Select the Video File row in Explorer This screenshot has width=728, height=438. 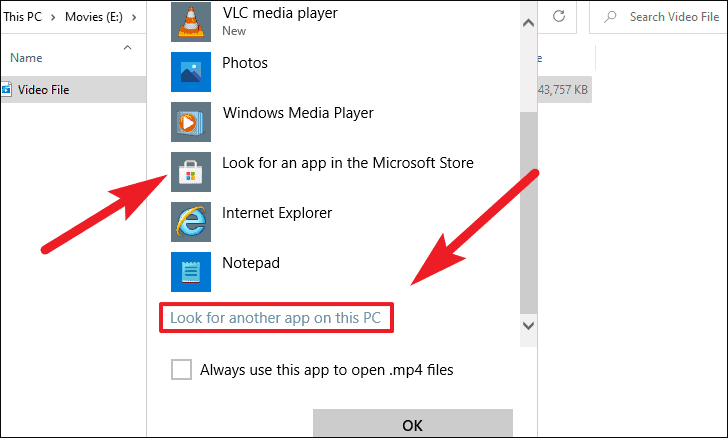[73, 90]
